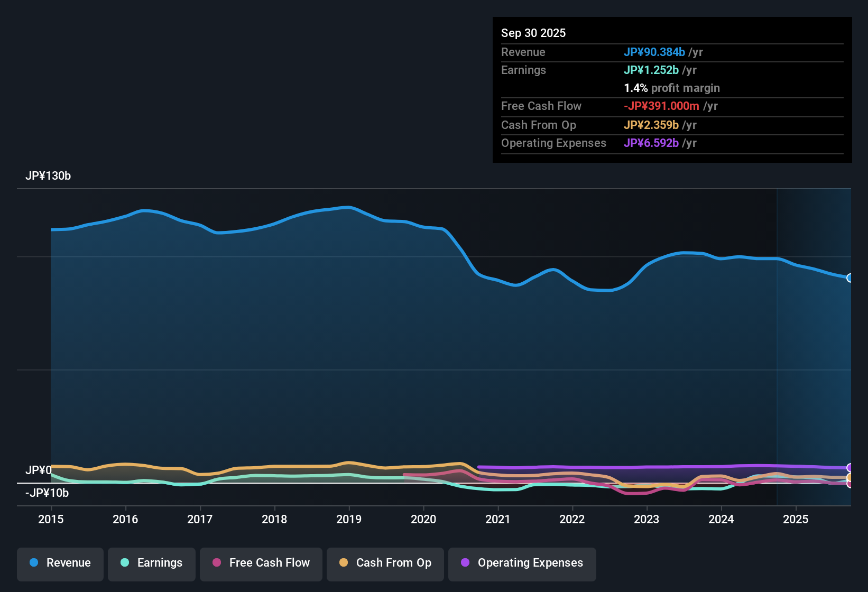Viewport: 868px width, 592px height.
Task: Click the orange Cash From Op legend dot
Action: coord(344,563)
